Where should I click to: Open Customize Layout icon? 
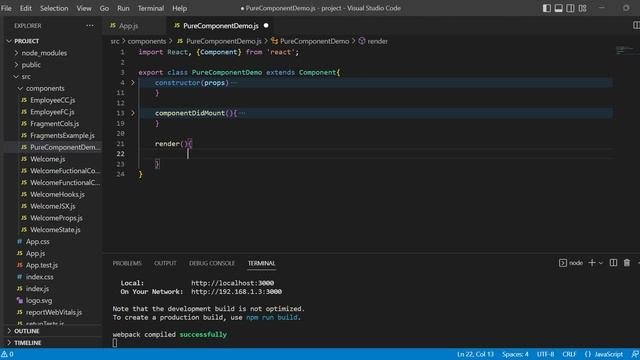coord(582,8)
